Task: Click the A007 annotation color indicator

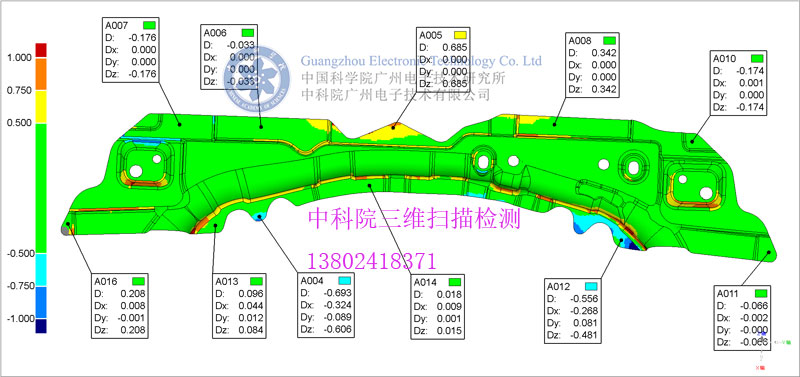Action: 149,25
